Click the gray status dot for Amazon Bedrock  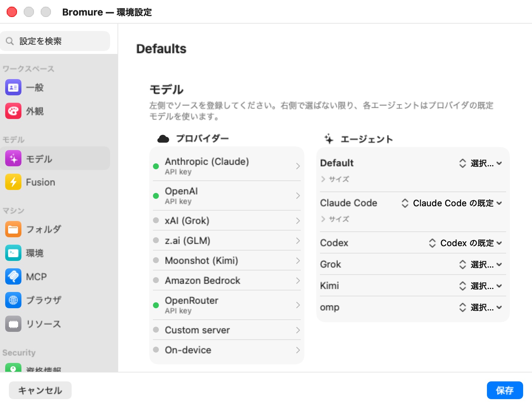pyautogui.click(x=156, y=280)
